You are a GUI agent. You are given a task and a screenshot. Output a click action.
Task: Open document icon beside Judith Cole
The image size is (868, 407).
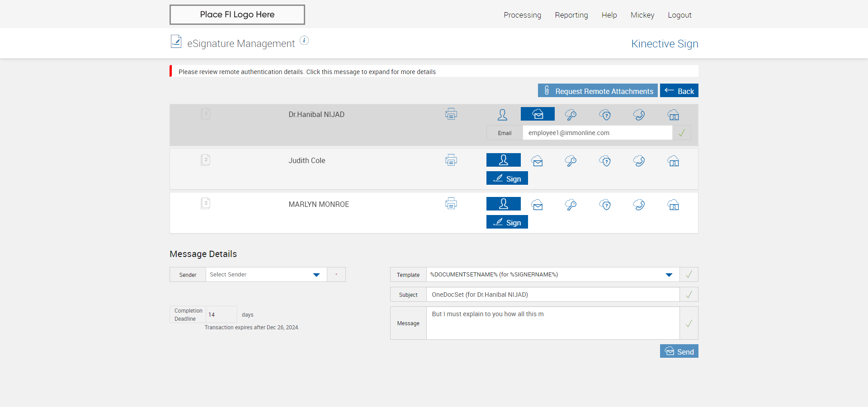click(205, 160)
